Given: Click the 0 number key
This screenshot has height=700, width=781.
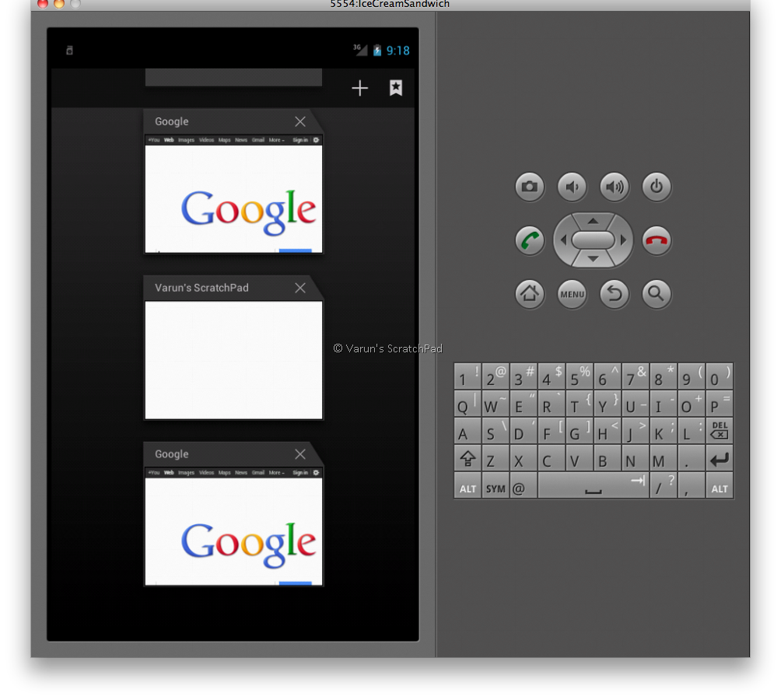Looking at the screenshot, I should click(x=720, y=376).
